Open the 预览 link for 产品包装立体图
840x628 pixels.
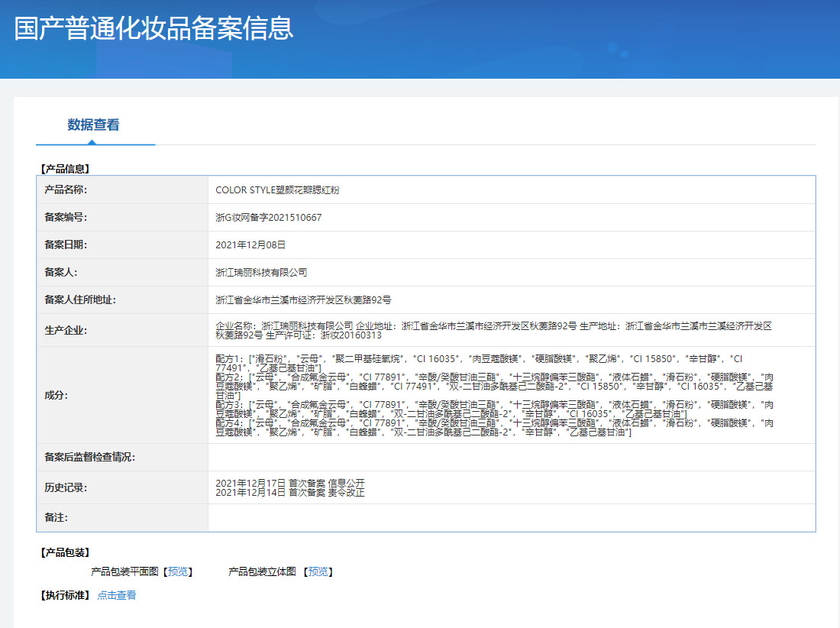318,571
